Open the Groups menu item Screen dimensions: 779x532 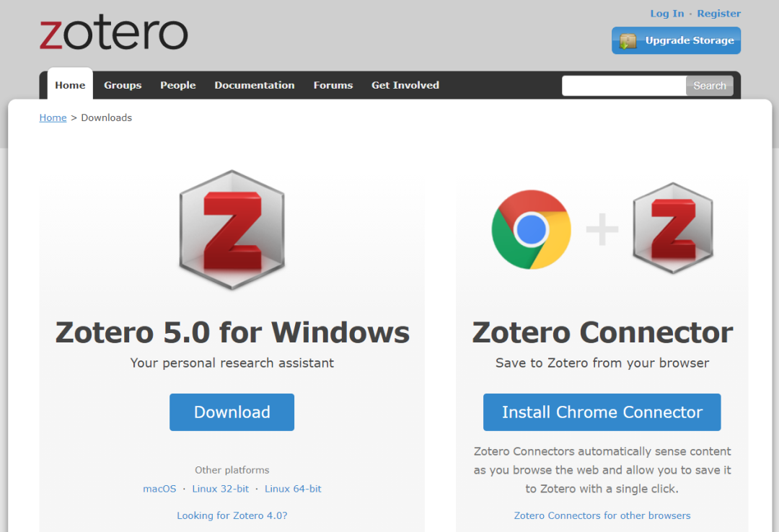tap(123, 85)
